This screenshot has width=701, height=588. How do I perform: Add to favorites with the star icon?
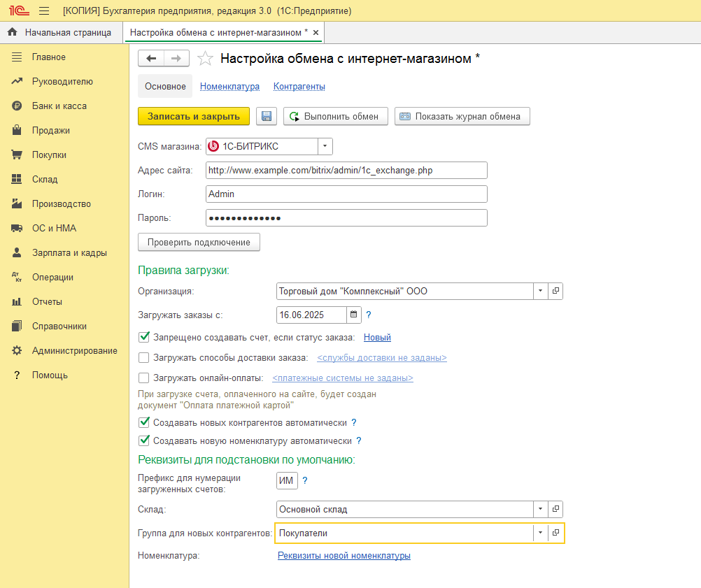pyautogui.click(x=205, y=59)
